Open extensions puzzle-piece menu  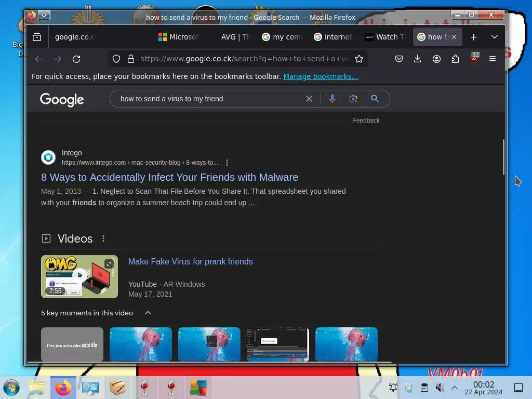pyautogui.click(x=455, y=59)
